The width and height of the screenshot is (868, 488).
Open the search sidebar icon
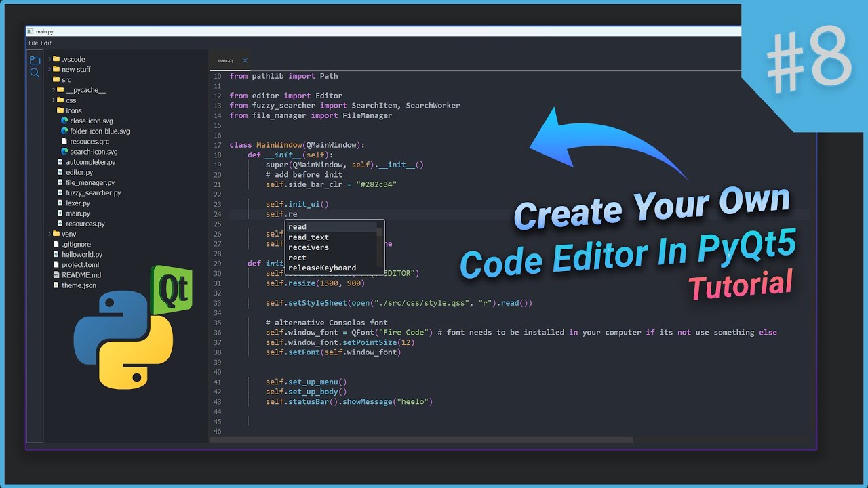(x=35, y=73)
